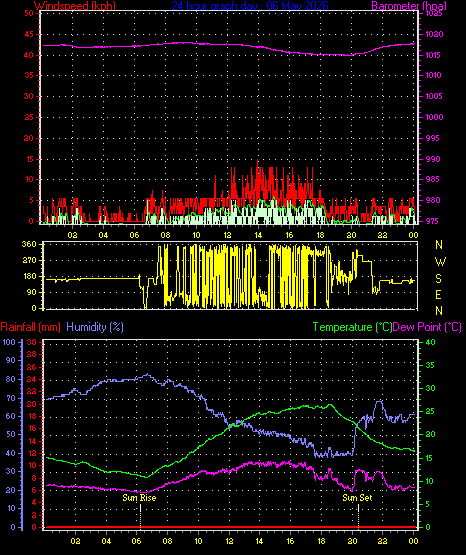Click the green 40 temperature axis value

[x=430, y=342]
